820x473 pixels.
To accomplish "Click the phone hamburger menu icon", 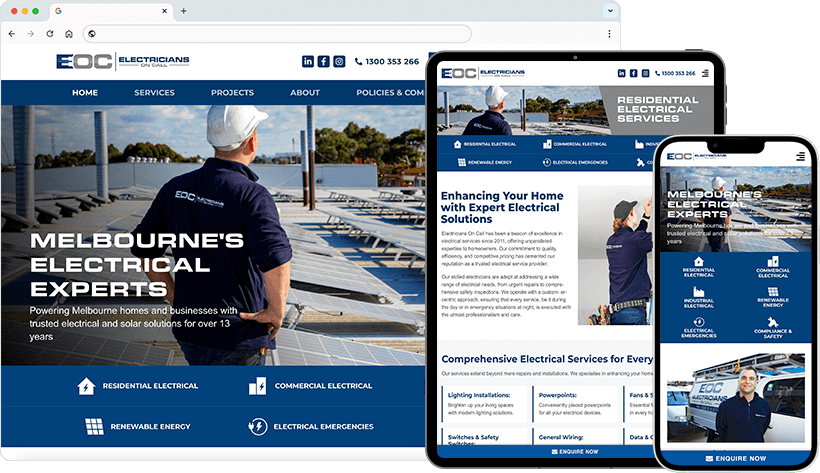I will pyautogui.click(x=800, y=157).
